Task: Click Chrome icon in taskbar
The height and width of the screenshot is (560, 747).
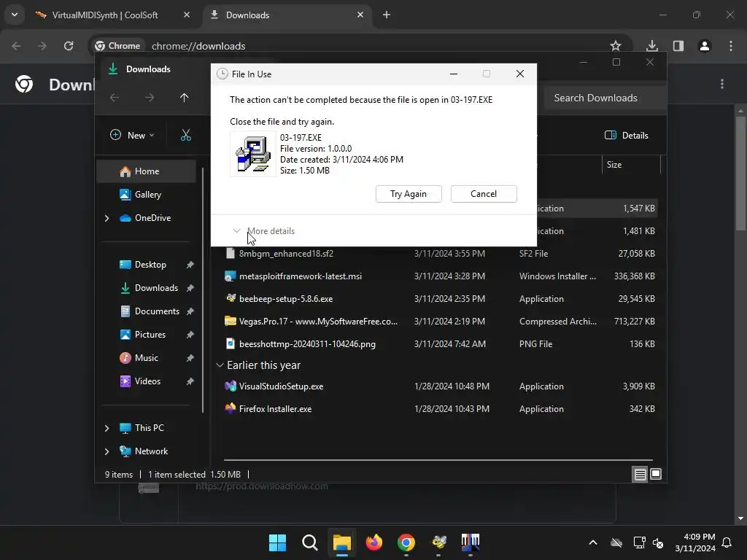Action: (x=406, y=542)
